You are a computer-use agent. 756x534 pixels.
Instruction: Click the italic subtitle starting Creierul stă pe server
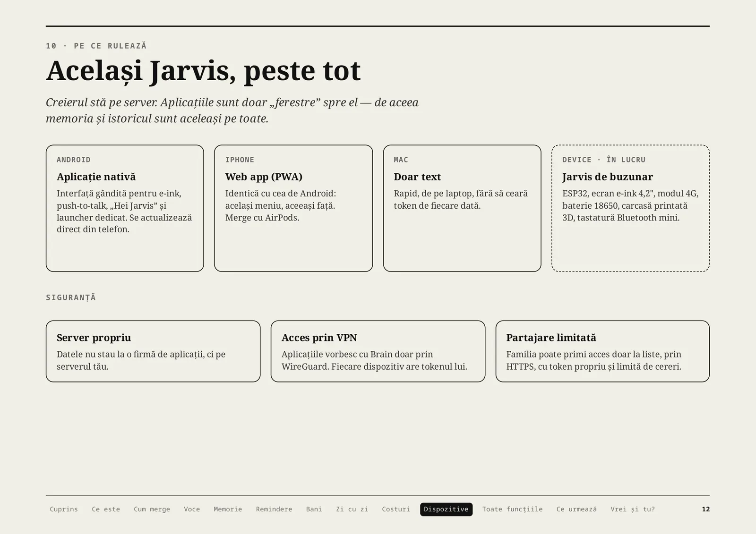point(232,110)
